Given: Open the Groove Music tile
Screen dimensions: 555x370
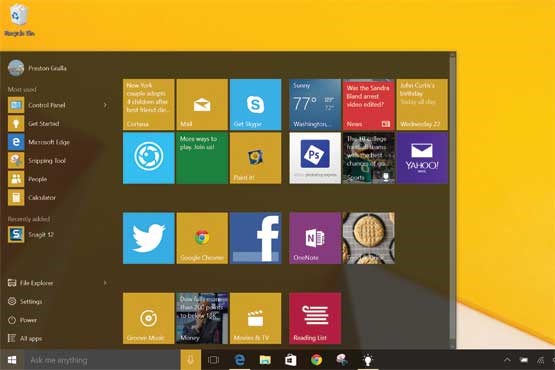Looking at the screenshot, I should [149, 318].
